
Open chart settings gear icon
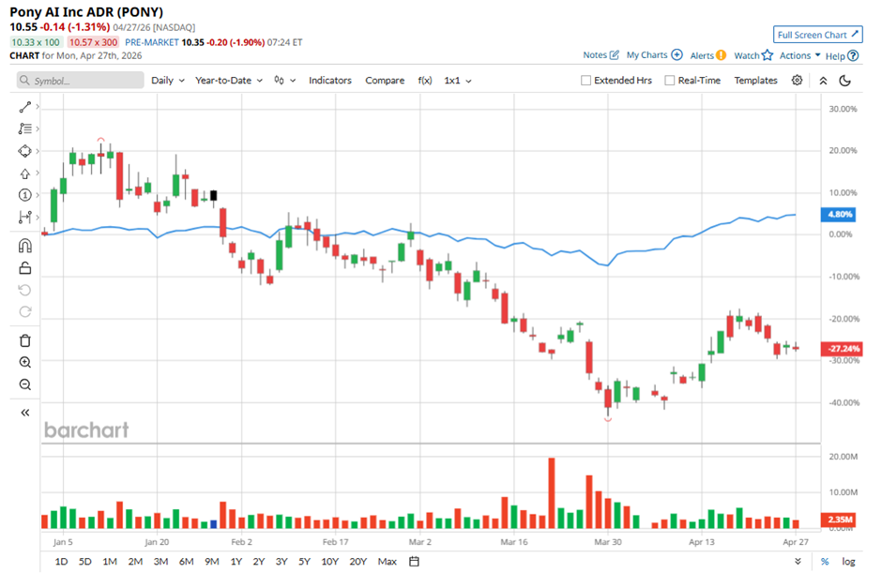797,81
